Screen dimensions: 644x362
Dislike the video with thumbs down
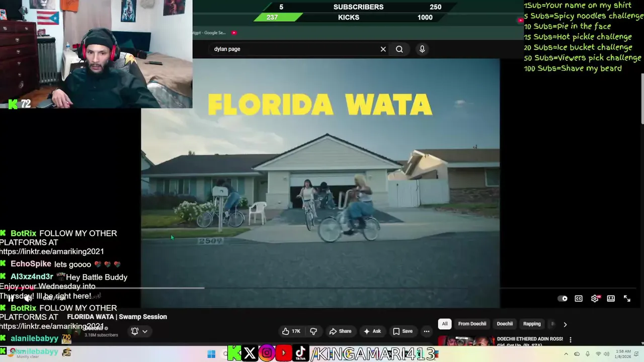[x=313, y=331]
